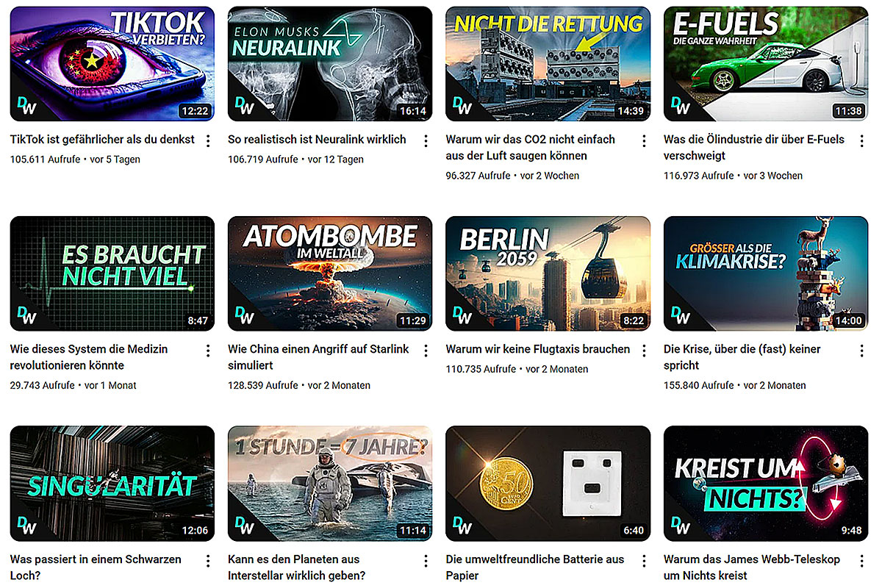Image resolution: width=882 pixels, height=588 pixels.
Task: Click 'TikTok ist gefährlicher als du denkst' title
Action: 102,139
